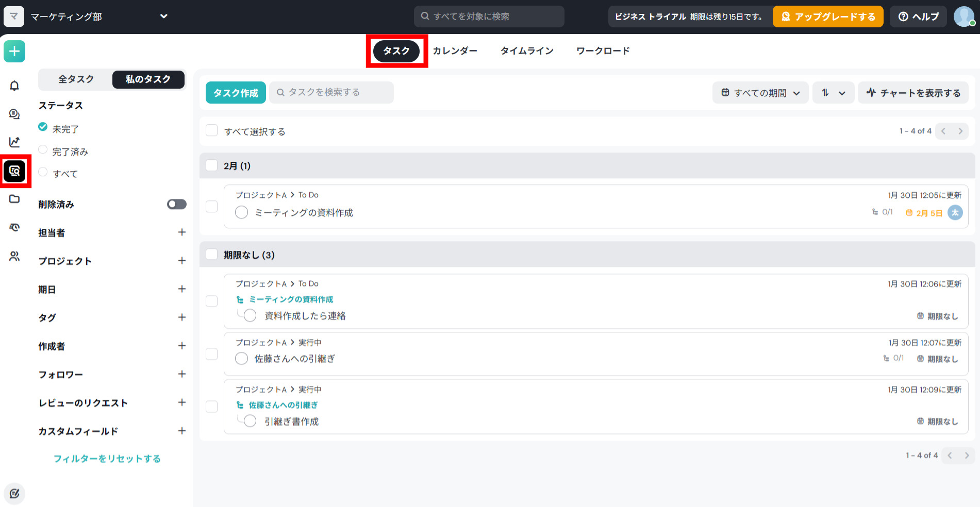
Task: Click the green plus create button
Action: (14, 52)
